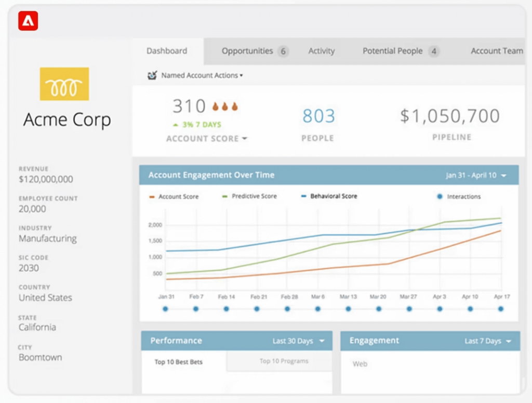Image resolution: width=532 pixels, height=403 pixels.
Task: Toggle the Predictive Score legend series
Action: tap(249, 196)
